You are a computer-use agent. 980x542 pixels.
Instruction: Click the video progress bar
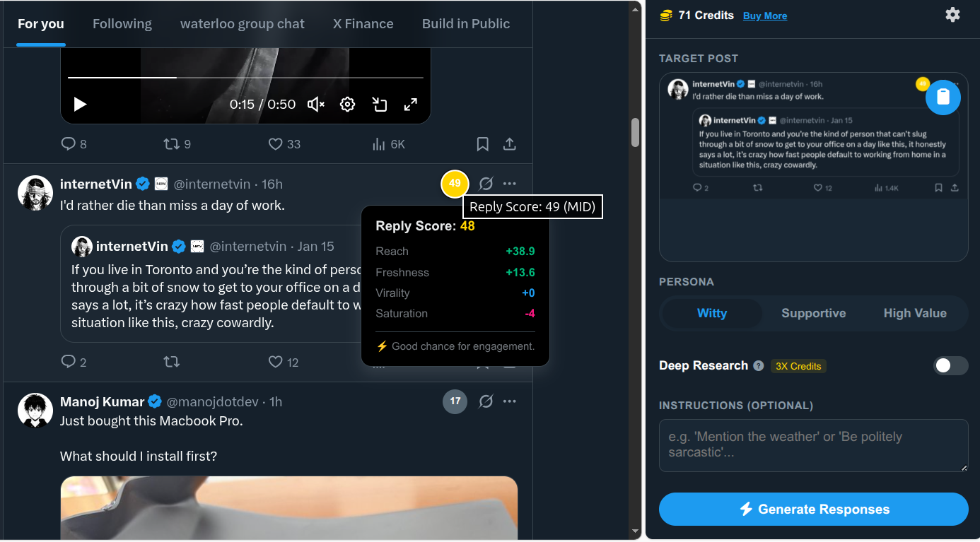245,77
